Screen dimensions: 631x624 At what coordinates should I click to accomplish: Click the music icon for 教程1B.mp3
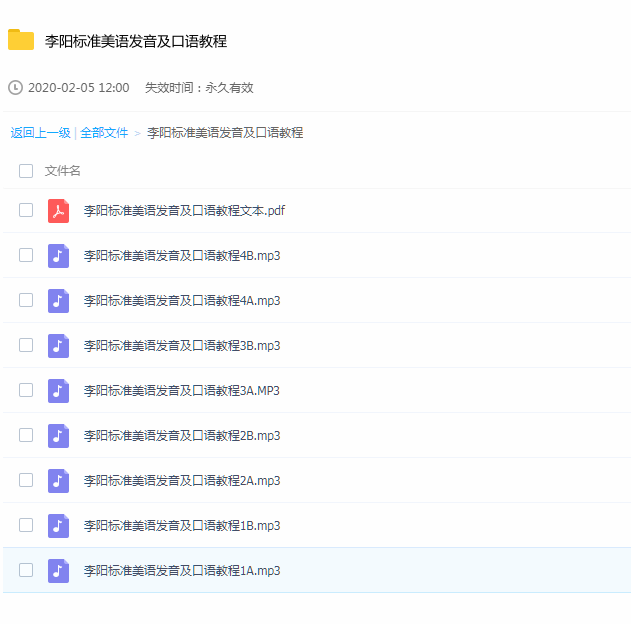point(58,526)
